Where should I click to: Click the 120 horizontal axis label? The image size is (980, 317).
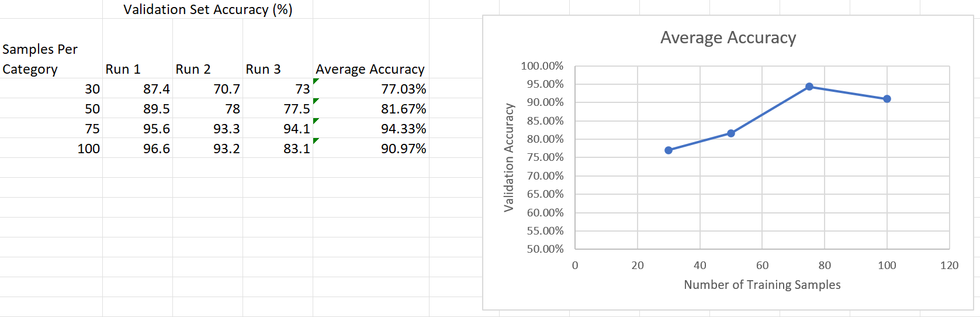pos(949,266)
